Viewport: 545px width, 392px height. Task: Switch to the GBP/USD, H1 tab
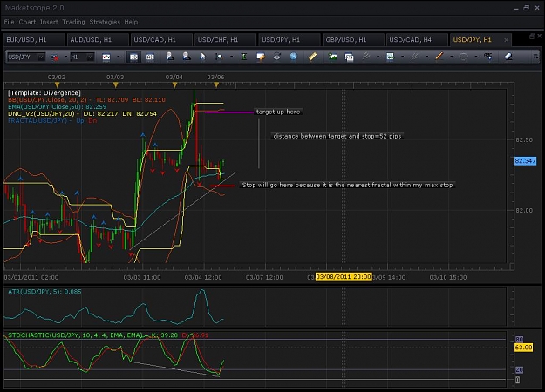coord(353,40)
